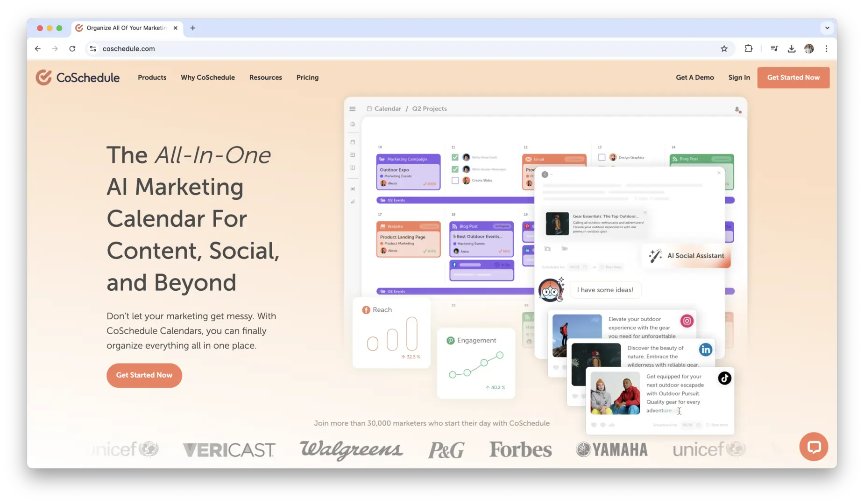Click Get Started Now below the hero text

pyautogui.click(x=144, y=375)
